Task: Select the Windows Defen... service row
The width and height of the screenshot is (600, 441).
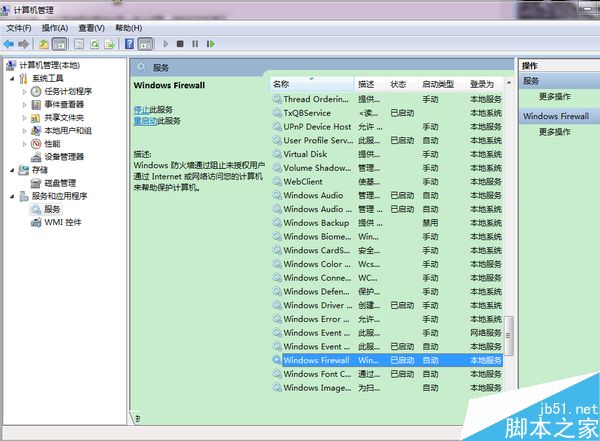Action: click(x=387, y=292)
